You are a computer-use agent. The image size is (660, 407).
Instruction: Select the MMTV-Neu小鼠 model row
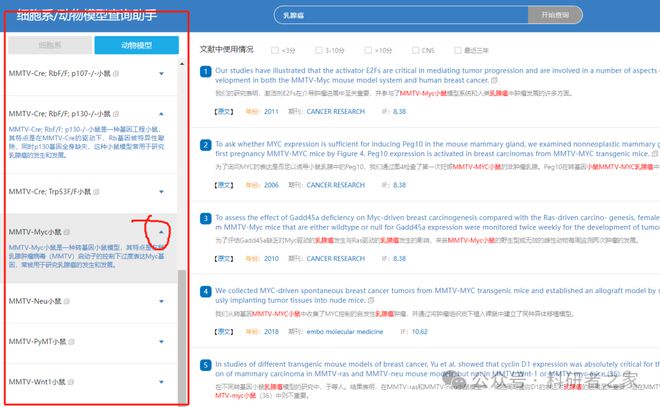click(90, 301)
